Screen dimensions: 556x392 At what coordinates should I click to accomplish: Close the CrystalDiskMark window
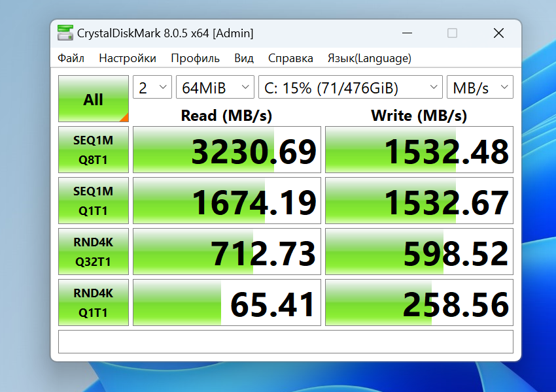coord(498,33)
